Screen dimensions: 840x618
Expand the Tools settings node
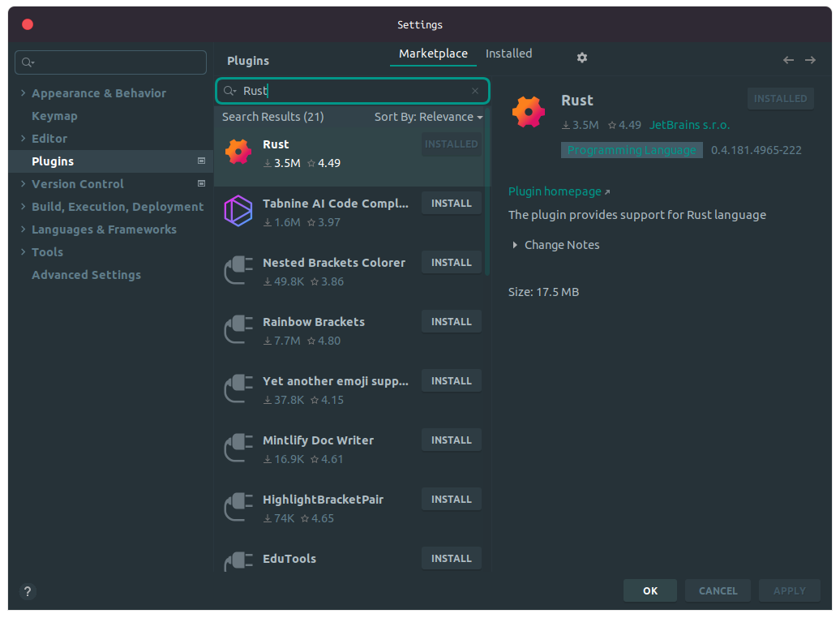[23, 251]
